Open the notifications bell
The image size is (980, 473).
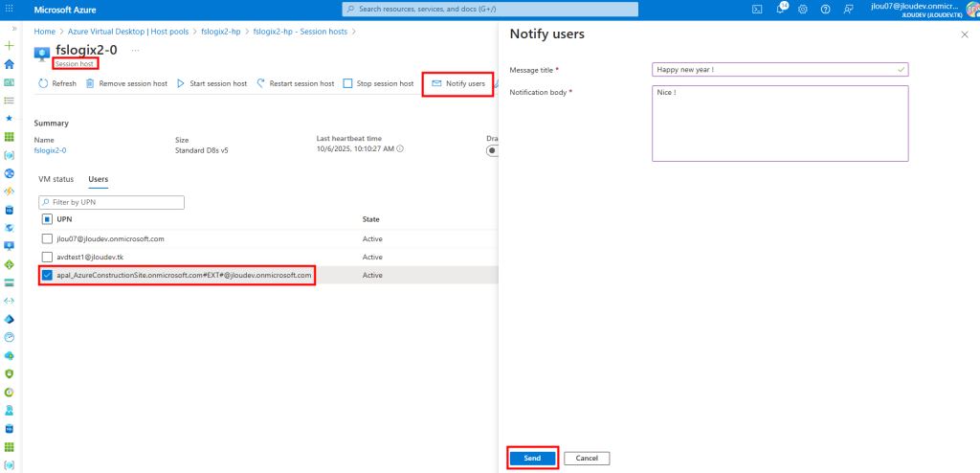click(780, 10)
